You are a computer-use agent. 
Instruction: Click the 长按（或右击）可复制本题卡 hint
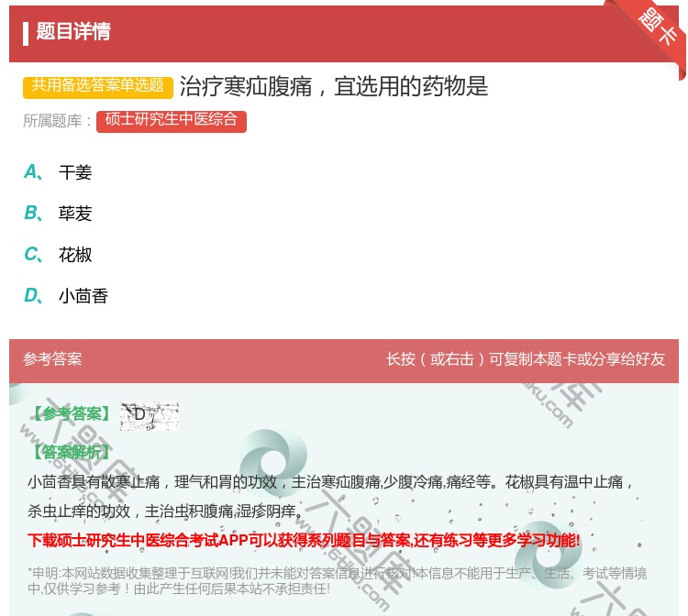pyautogui.click(x=526, y=359)
